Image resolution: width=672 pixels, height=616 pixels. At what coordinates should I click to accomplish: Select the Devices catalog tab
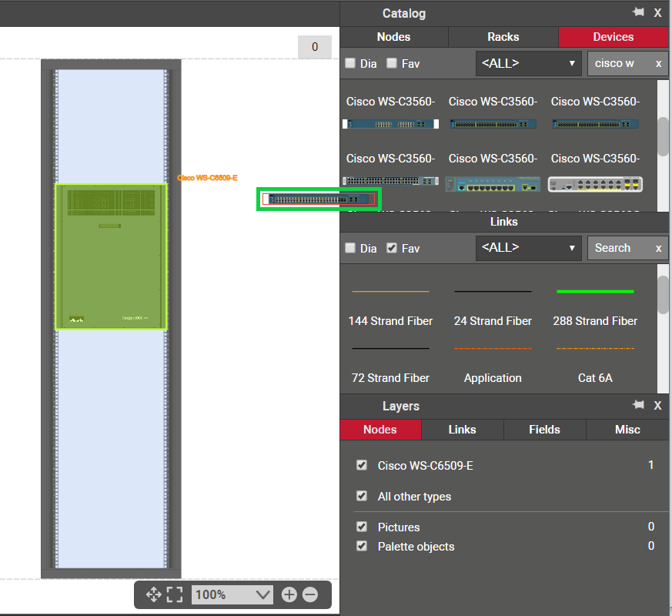pyautogui.click(x=613, y=37)
